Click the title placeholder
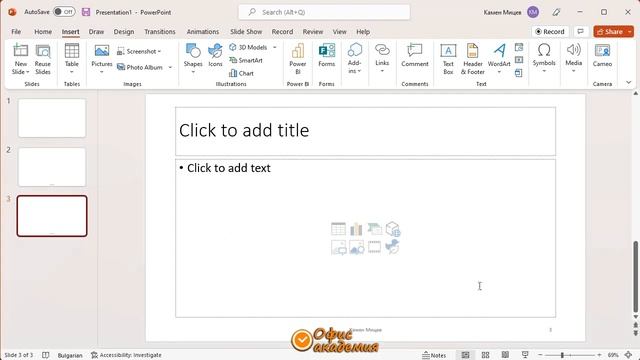640x360 pixels. click(x=365, y=131)
